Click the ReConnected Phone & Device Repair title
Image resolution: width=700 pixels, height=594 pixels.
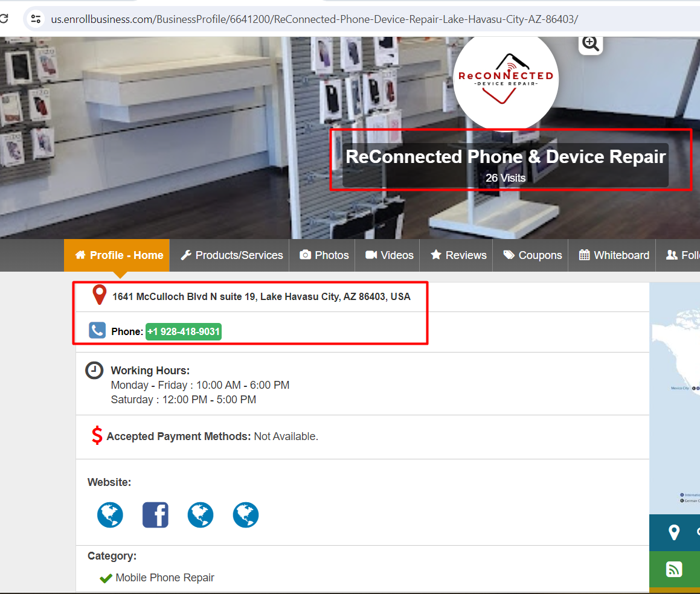(x=506, y=156)
